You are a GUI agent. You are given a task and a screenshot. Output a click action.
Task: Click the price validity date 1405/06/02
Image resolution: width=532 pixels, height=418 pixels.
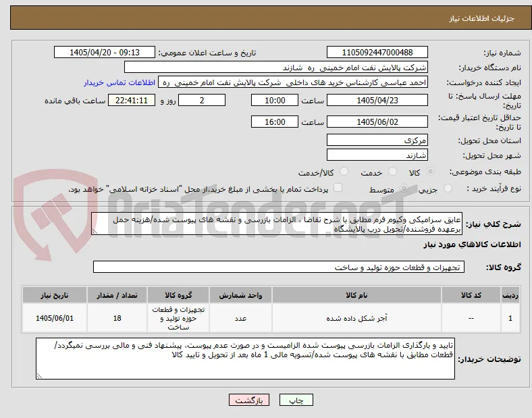377,122
